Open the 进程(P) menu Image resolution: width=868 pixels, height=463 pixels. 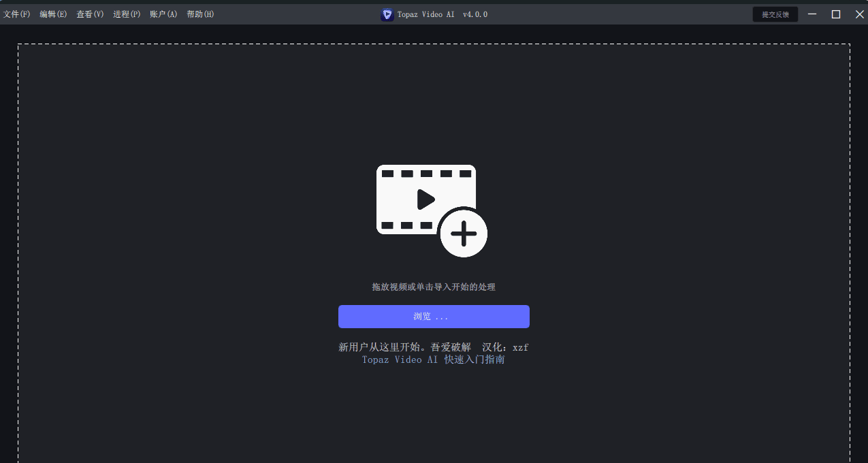click(127, 14)
